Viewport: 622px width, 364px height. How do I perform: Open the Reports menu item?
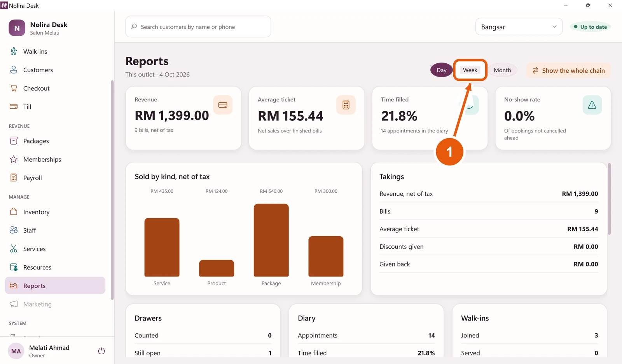[55, 286]
